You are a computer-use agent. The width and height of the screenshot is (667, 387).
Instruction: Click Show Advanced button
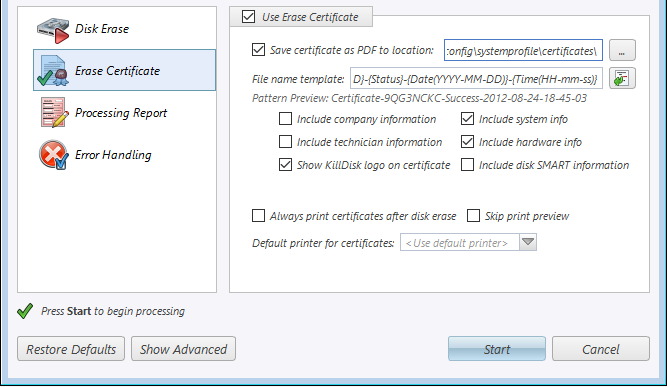(x=183, y=349)
